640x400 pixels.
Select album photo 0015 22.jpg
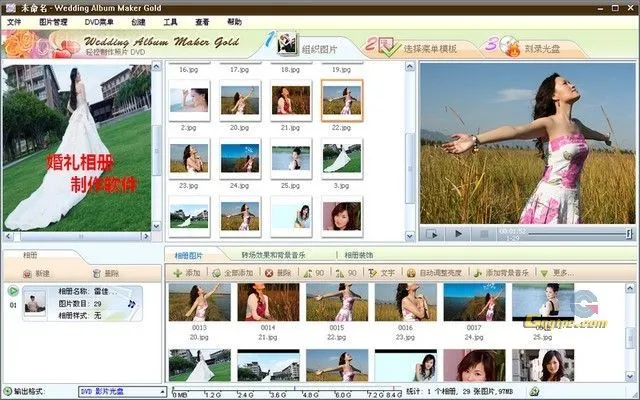[x=337, y=302]
